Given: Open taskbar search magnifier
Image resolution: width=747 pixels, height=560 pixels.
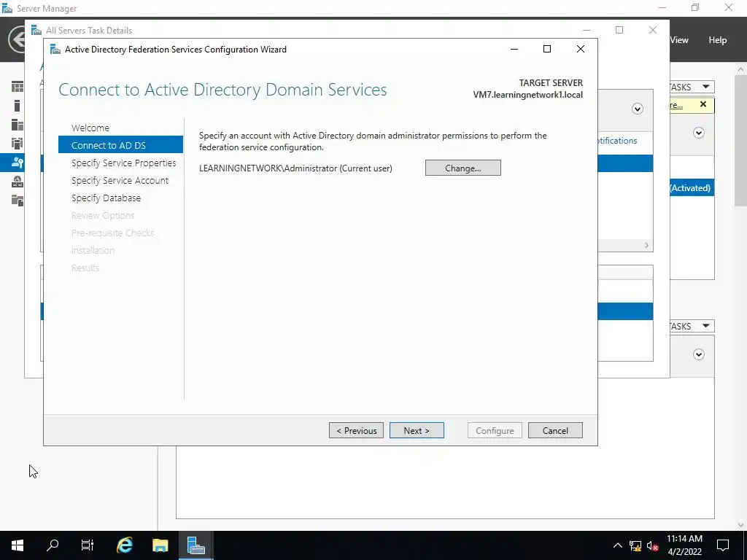Looking at the screenshot, I should coord(53,545).
